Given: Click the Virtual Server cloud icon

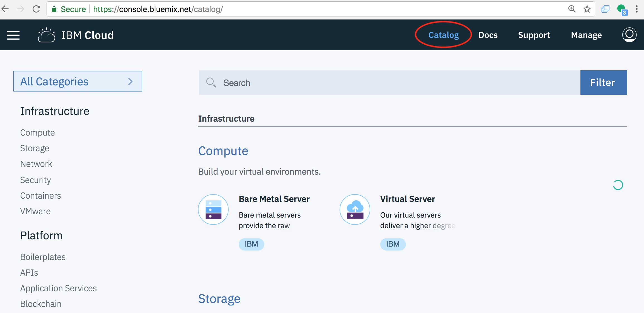Looking at the screenshot, I should click(x=355, y=210).
